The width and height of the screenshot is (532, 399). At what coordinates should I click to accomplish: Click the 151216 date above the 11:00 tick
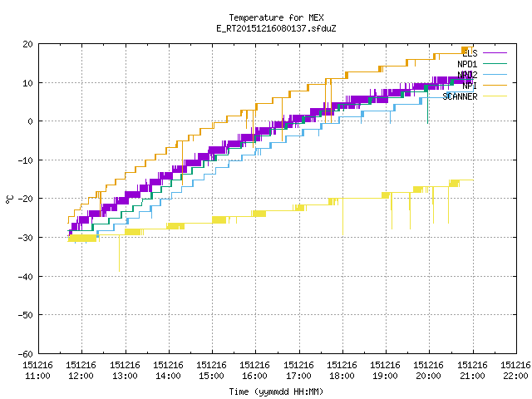[38, 365]
